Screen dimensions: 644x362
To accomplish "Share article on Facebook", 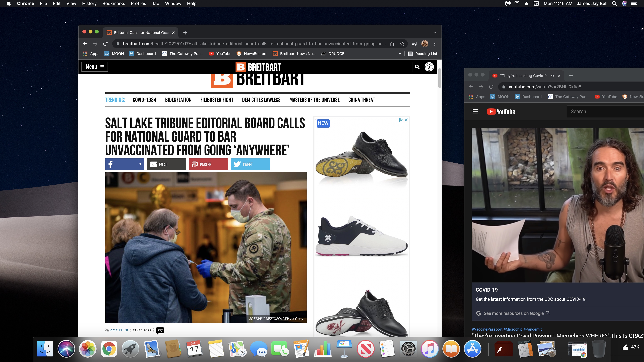I will pyautogui.click(x=125, y=164).
